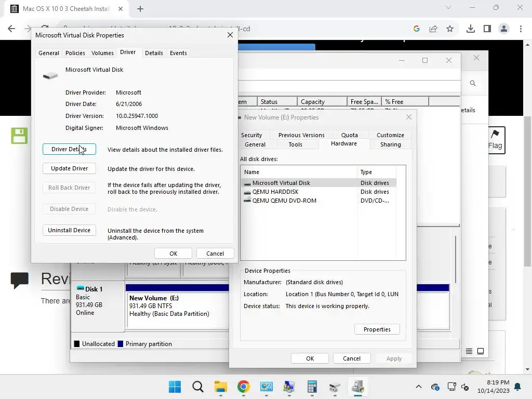Click Status column header in Disk Management

point(277,101)
